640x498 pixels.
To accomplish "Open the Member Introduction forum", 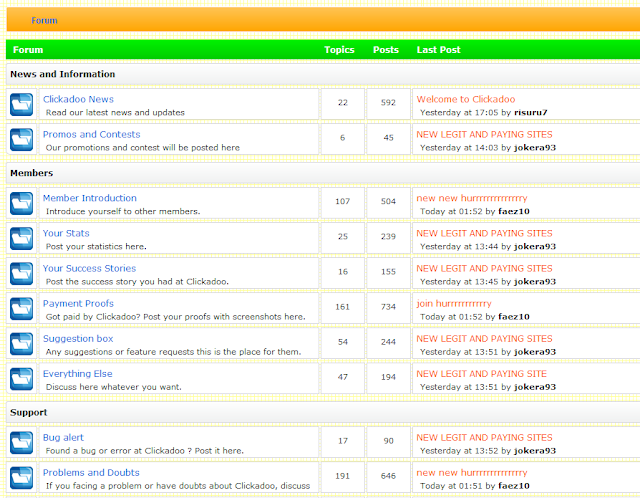I will (90, 198).
